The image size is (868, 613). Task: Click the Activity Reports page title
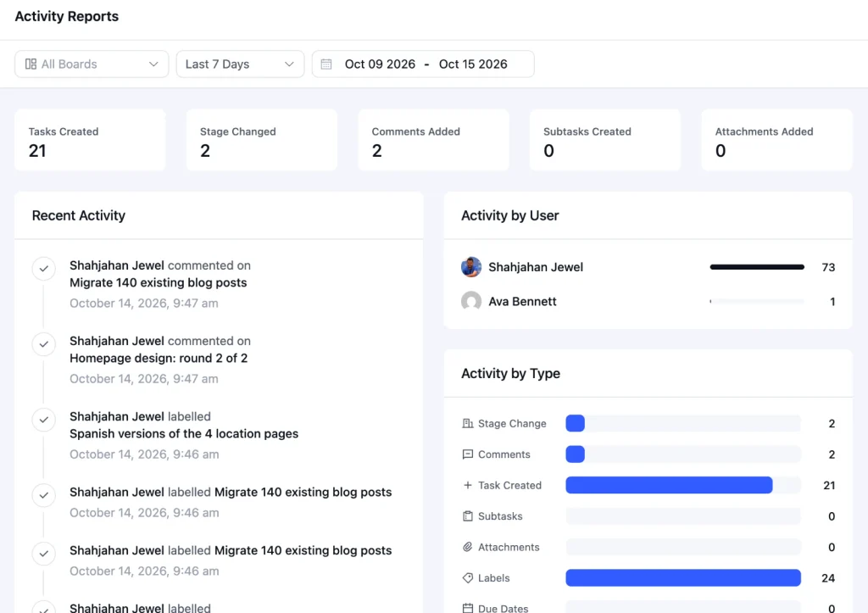coord(66,17)
